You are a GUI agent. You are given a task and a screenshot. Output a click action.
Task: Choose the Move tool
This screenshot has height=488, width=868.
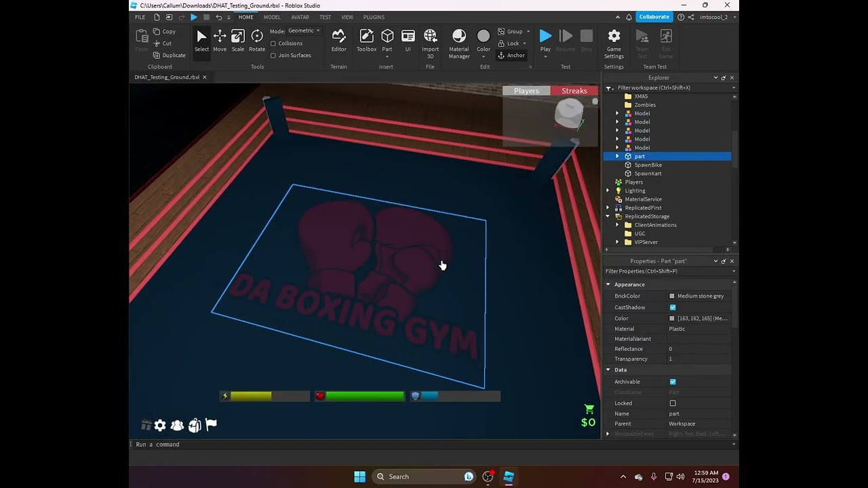tap(220, 41)
